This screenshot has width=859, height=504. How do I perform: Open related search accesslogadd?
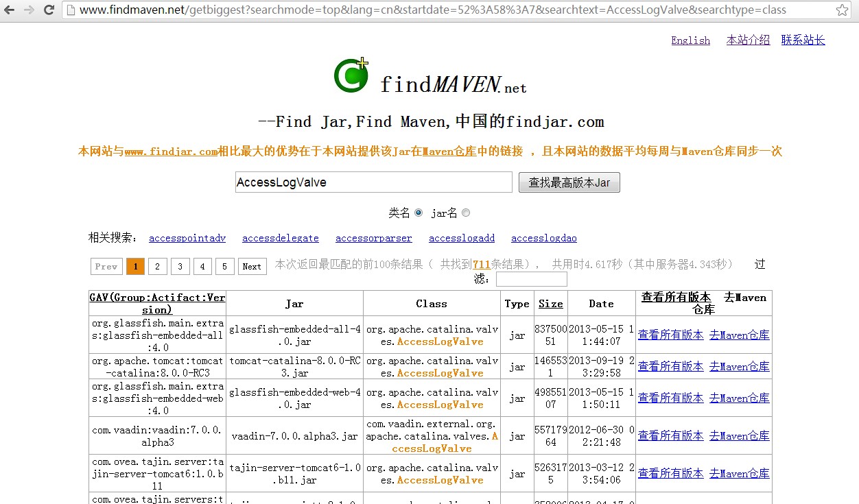click(462, 239)
